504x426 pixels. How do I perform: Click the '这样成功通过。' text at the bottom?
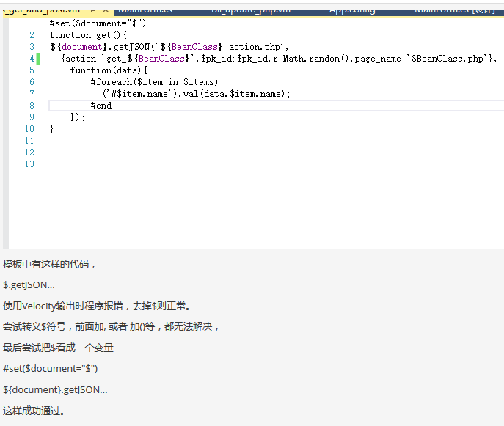(x=34, y=411)
